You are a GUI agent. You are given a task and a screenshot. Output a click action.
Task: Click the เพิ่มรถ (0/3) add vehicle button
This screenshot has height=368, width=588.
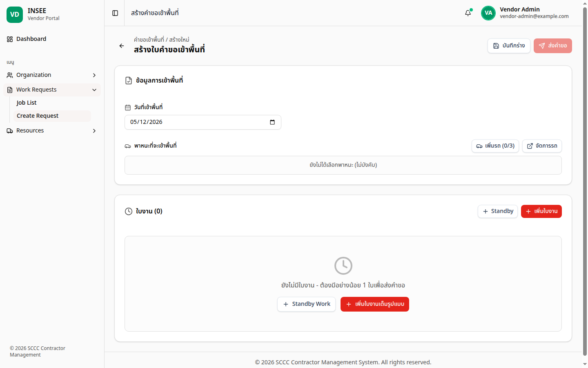(495, 146)
